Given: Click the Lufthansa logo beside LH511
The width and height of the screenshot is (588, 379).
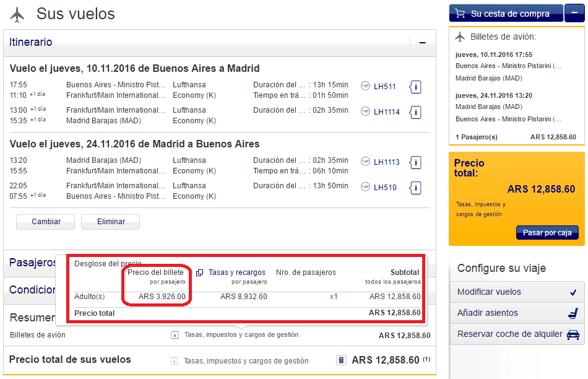Looking at the screenshot, I should coord(365,86).
